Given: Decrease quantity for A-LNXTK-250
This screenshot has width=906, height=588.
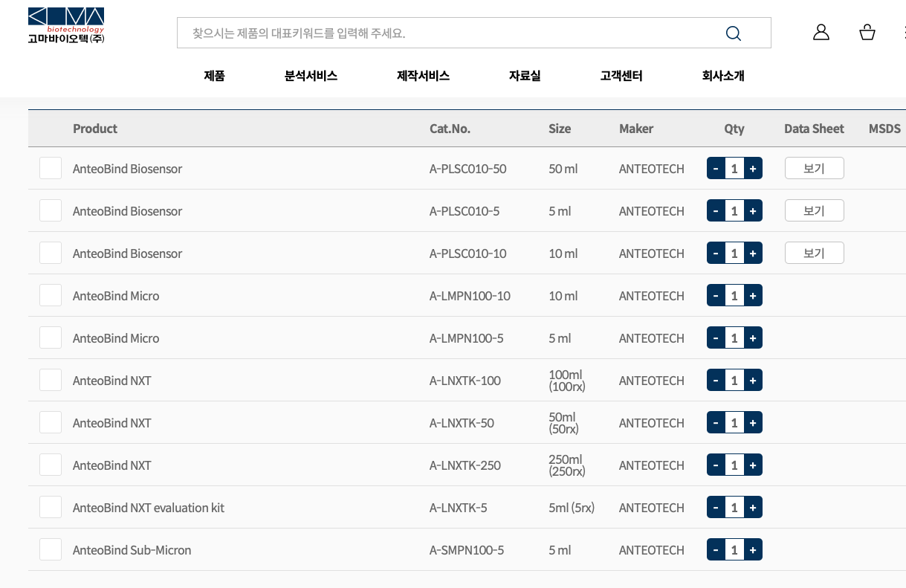Looking at the screenshot, I should [x=716, y=465].
